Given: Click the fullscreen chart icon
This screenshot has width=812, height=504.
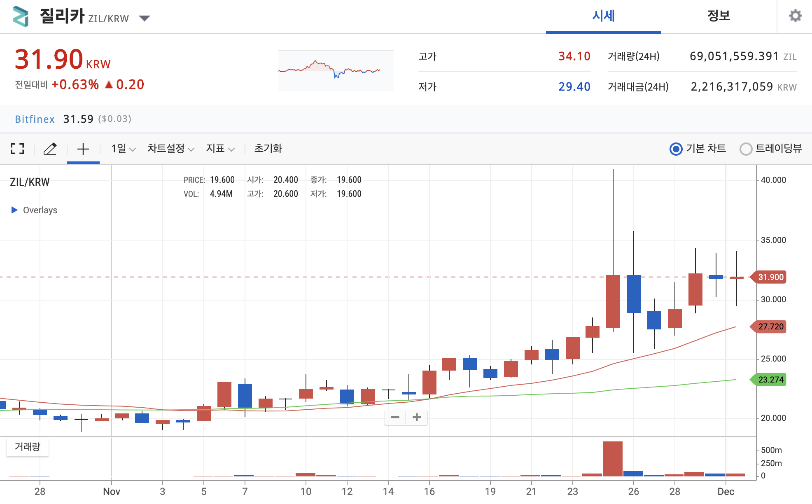Looking at the screenshot, I should tap(17, 149).
